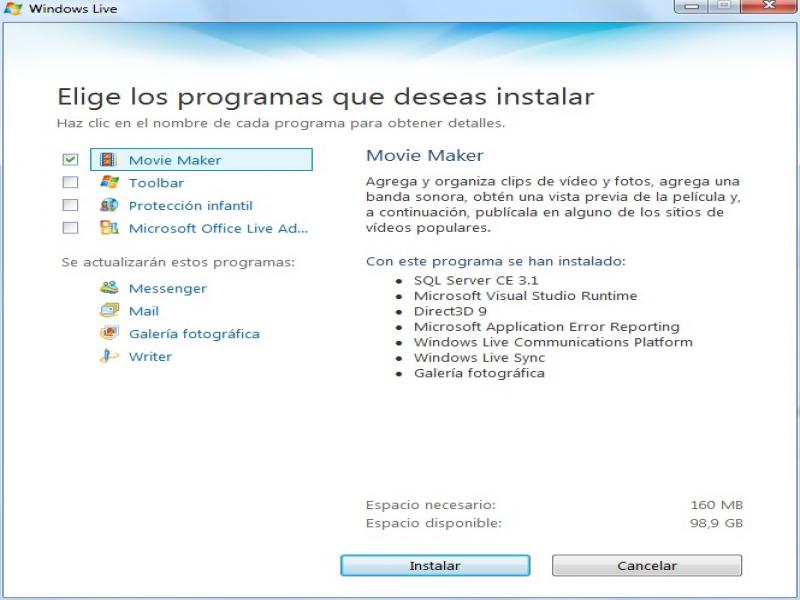Click the Mail envelope icon
The height and width of the screenshot is (600, 800).
109,310
